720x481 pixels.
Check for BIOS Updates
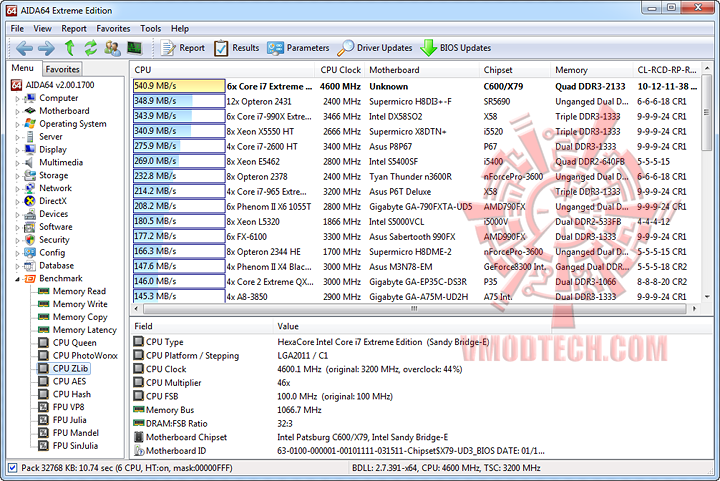(456, 48)
